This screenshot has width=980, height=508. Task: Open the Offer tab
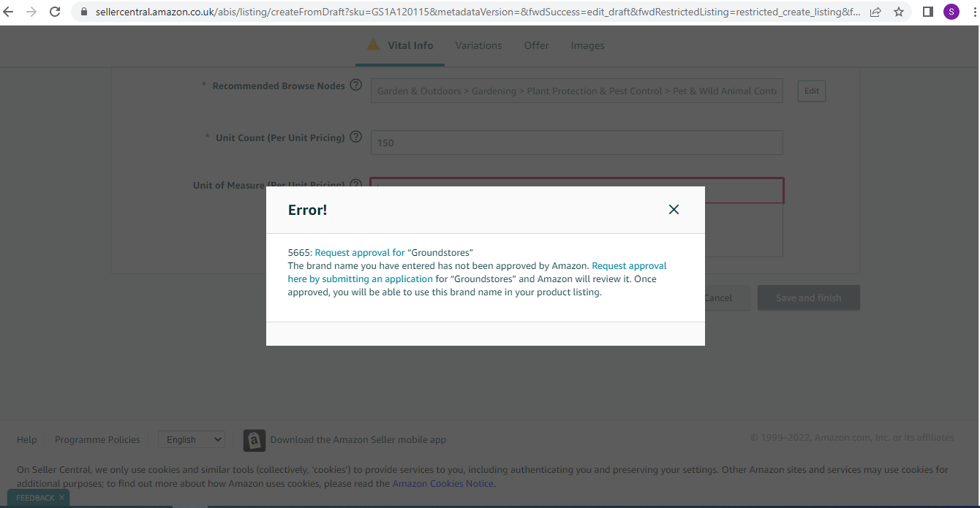click(536, 45)
